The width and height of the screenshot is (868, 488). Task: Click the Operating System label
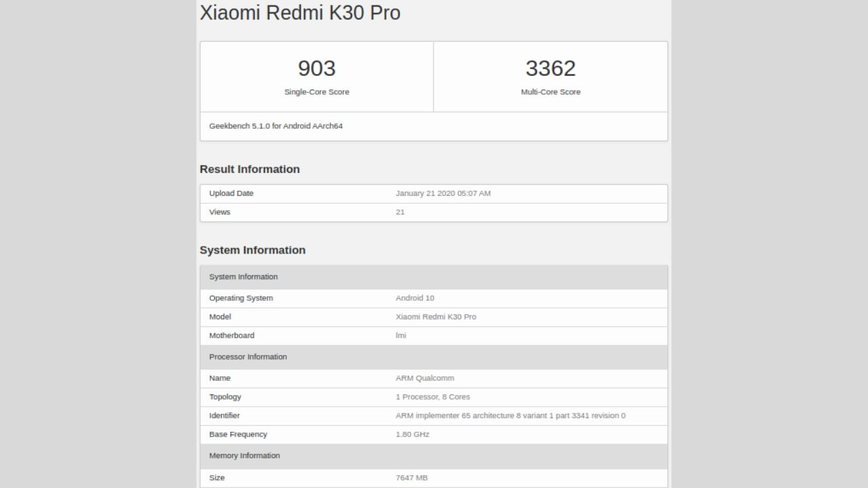click(x=241, y=298)
